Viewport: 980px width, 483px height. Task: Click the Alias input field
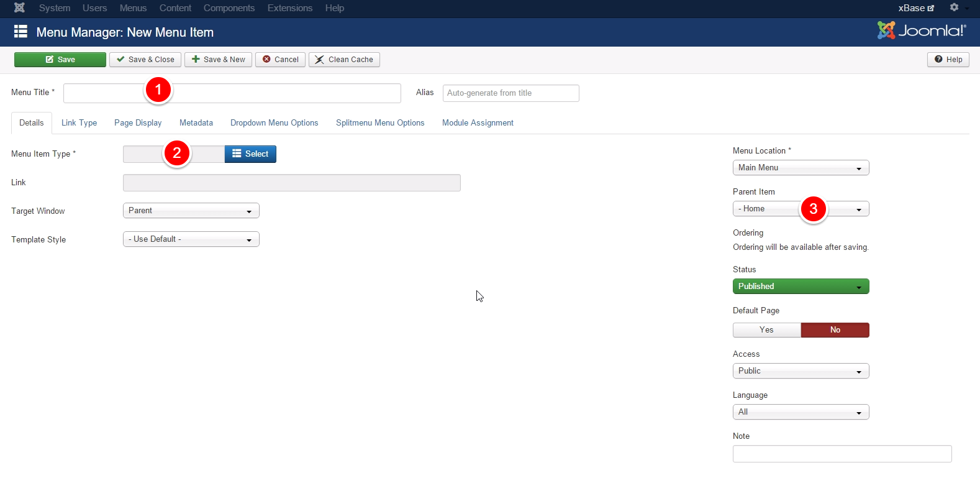(x=511, y=93)
